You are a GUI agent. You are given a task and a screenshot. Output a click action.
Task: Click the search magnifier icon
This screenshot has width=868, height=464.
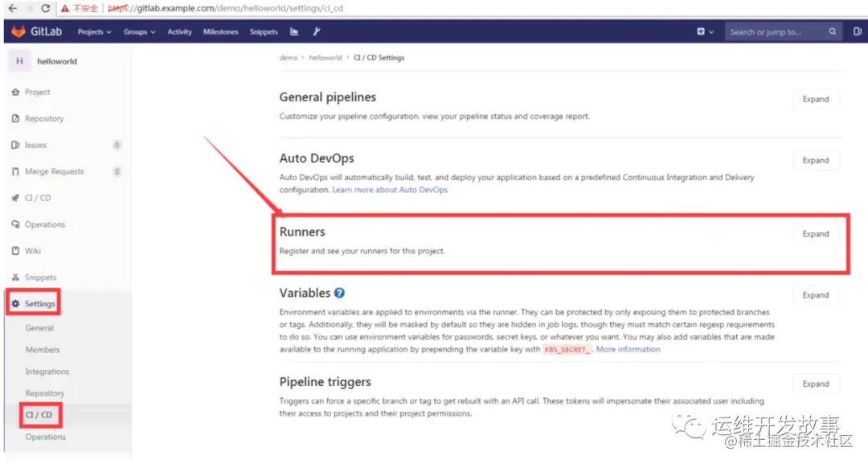[833, 31]
